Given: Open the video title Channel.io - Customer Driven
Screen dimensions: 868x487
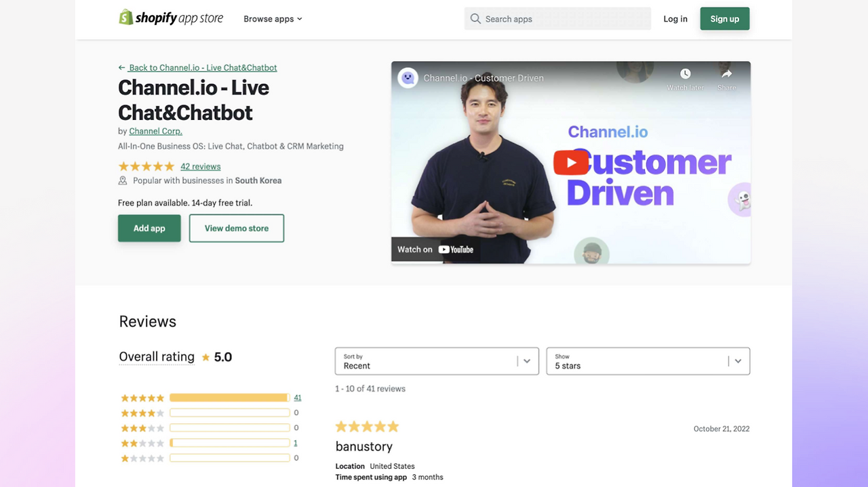Looking at the screenshot, I should (484, 78).
